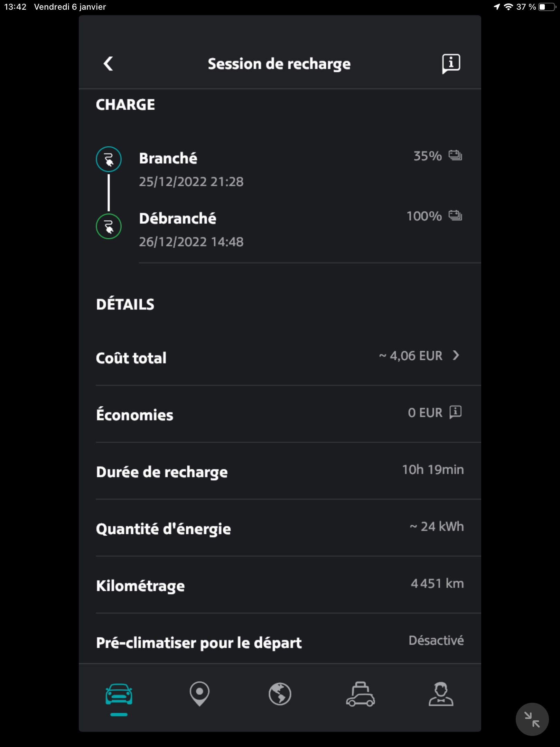
Task: Open the profile person tab
Action: 441,694
